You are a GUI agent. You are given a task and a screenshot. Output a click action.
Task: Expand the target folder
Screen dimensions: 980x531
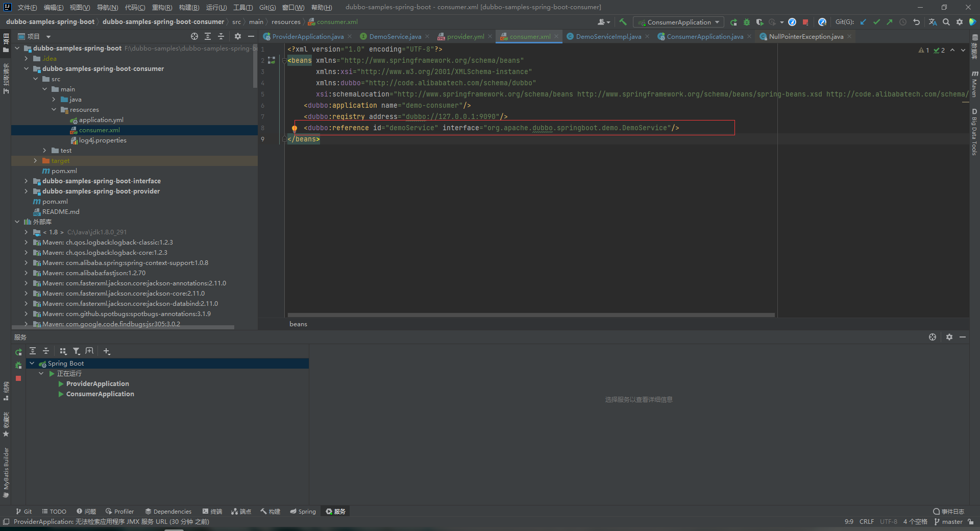(35, 160)
